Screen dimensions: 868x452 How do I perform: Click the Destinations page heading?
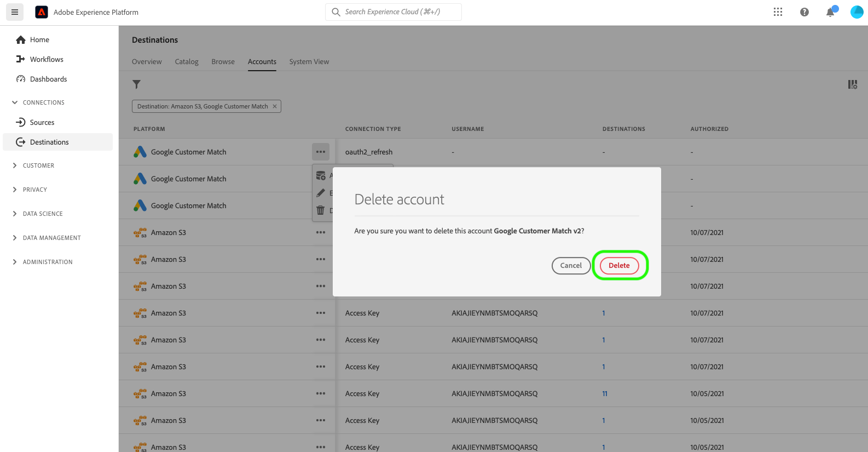pyautogui.click(x=155, y=40)
